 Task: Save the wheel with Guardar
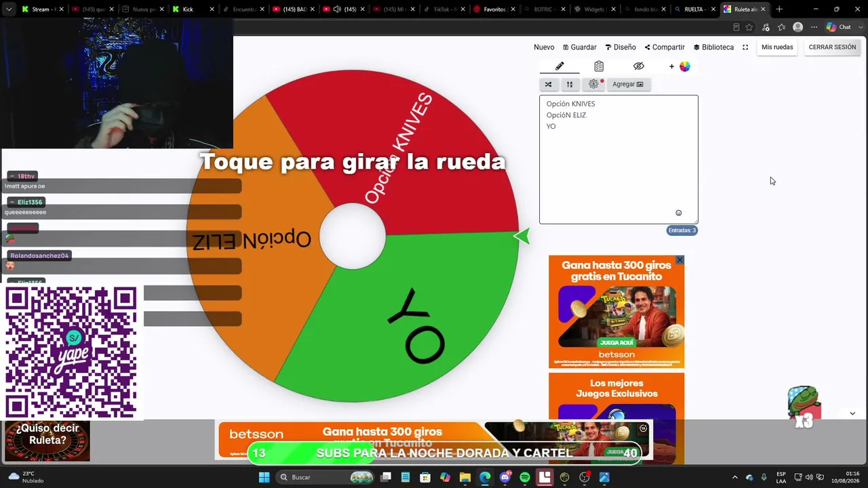tap(580, 47)
